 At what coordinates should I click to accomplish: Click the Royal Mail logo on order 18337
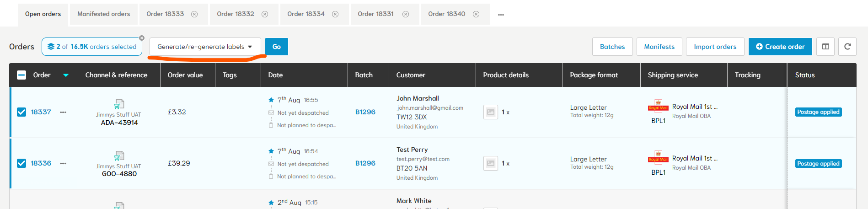[658, 107]
